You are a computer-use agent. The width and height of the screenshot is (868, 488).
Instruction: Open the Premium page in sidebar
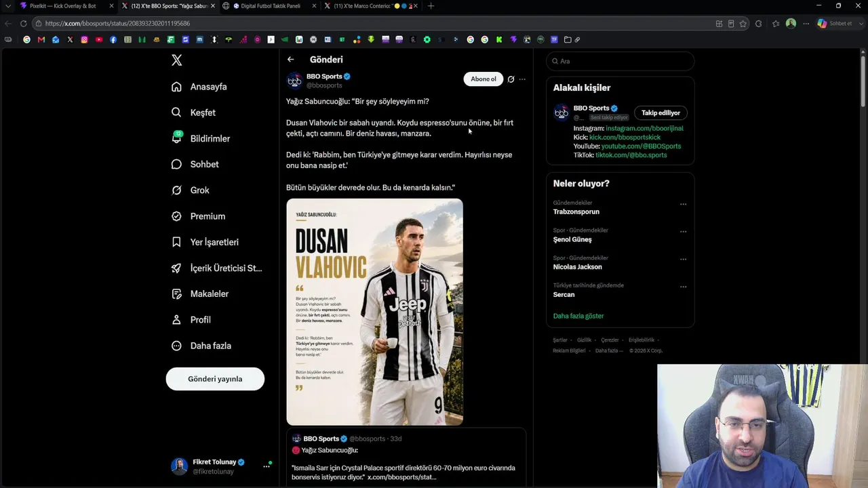tap(198, 216)
